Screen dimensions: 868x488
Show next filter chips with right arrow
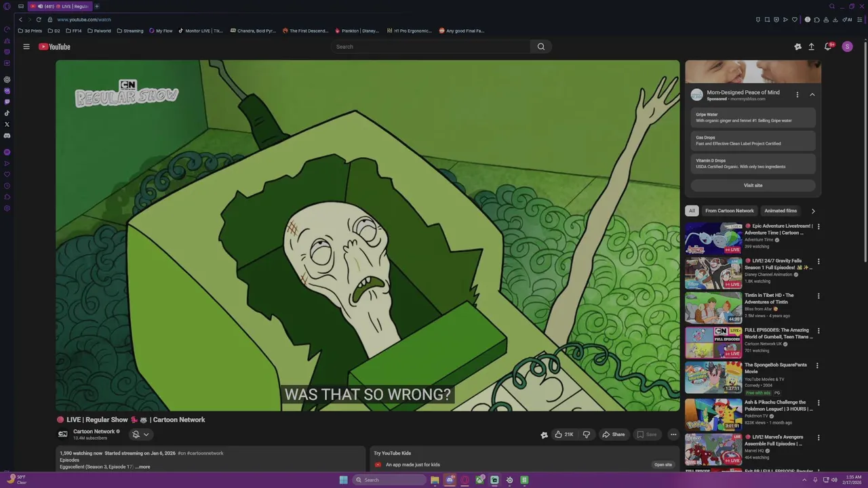813,211
